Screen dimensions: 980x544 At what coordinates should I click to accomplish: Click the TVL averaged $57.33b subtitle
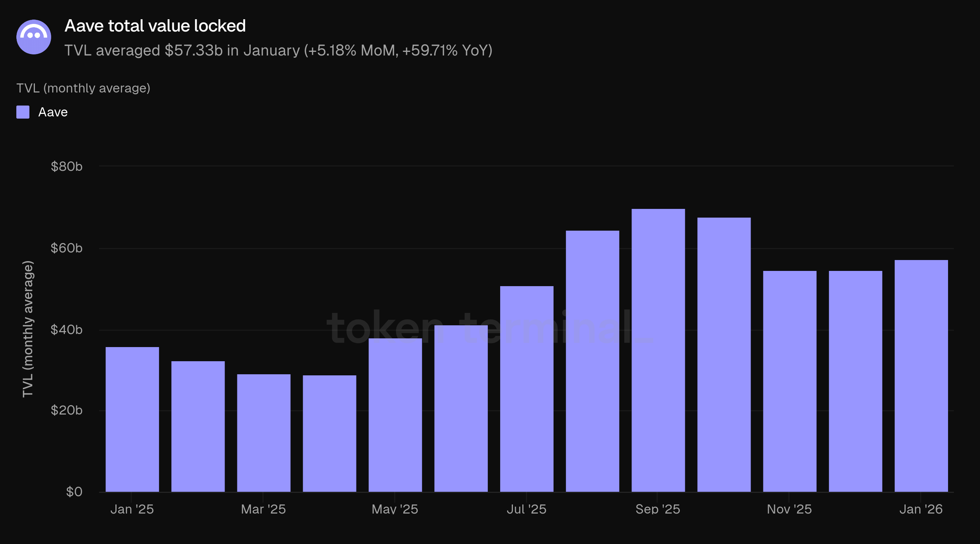(278, 50)
